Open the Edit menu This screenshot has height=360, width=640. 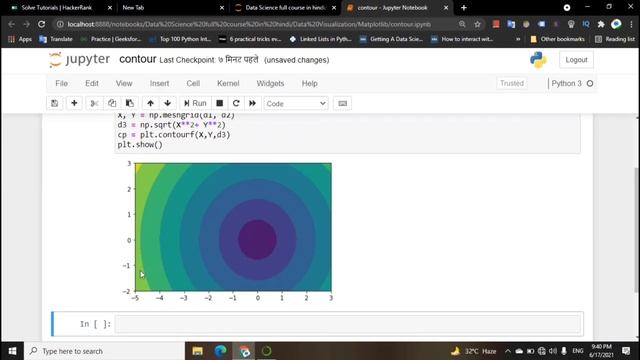[91, 83]
